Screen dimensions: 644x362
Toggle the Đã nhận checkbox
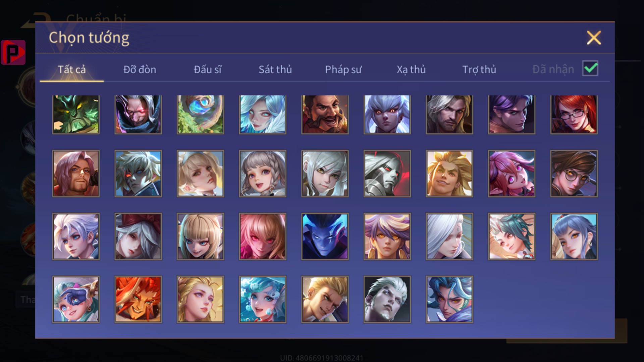(590, 69)
